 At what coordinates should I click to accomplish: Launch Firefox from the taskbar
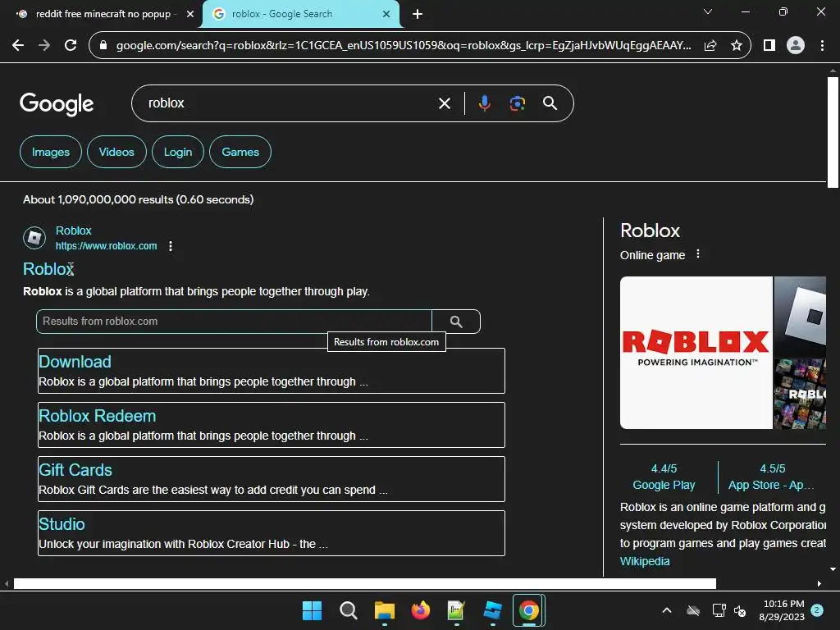click(x=421, y=610)
